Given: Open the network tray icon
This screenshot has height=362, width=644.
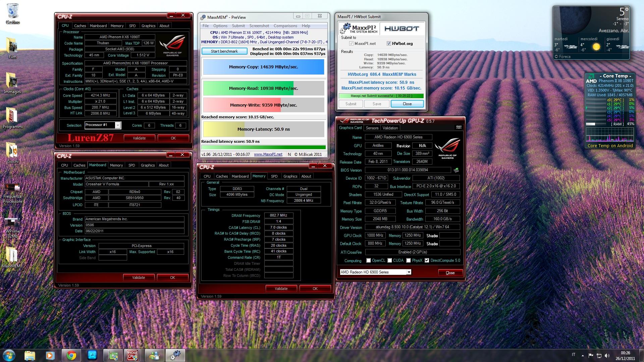Looking at the screenshot, I should tap(599, 355).
